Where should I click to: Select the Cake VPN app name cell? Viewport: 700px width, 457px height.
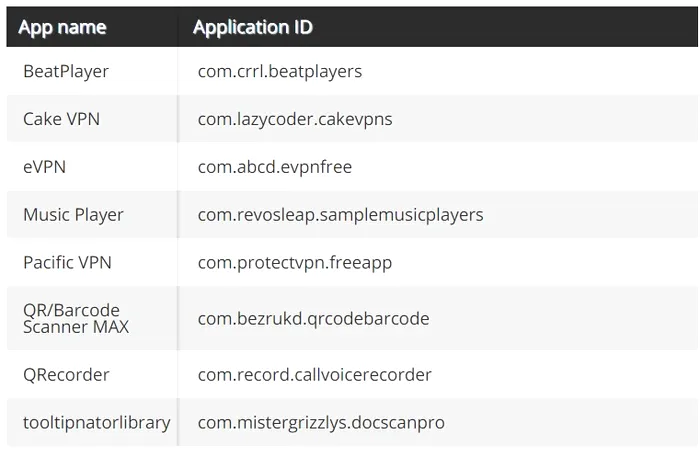pyautogui.click(x=61, y=119)
